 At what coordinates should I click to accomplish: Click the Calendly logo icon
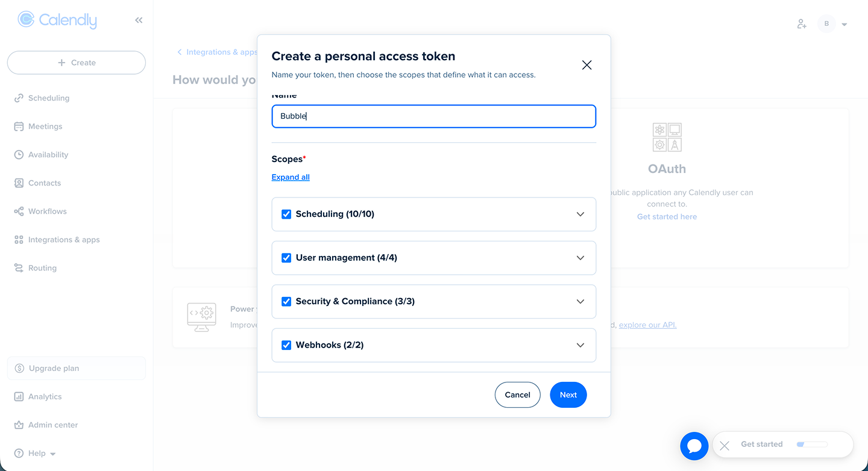[x=26, y=20]
